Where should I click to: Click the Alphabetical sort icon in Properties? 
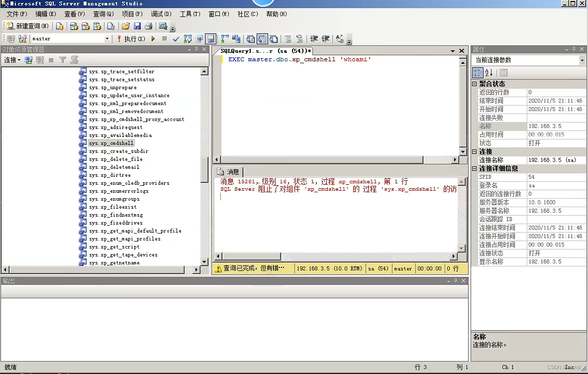tap(489, 73)
